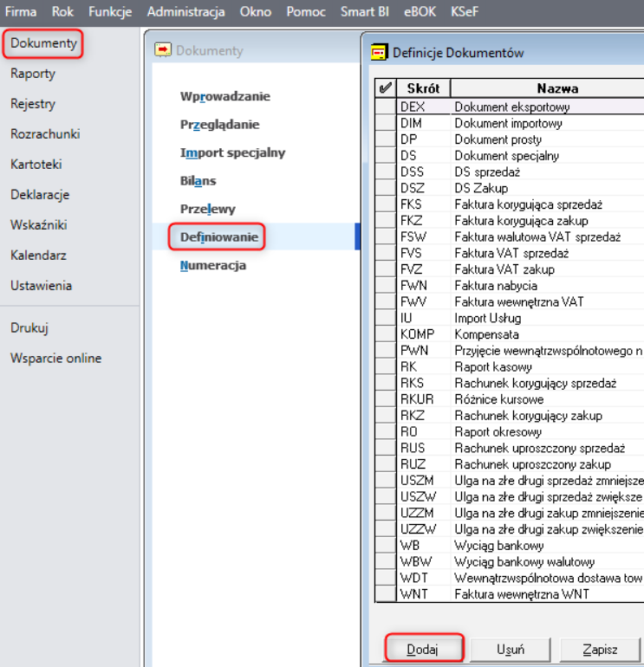The image size is (644, 667).
Task: Open the Administracja menu
Action: click(x=185, y=11)
